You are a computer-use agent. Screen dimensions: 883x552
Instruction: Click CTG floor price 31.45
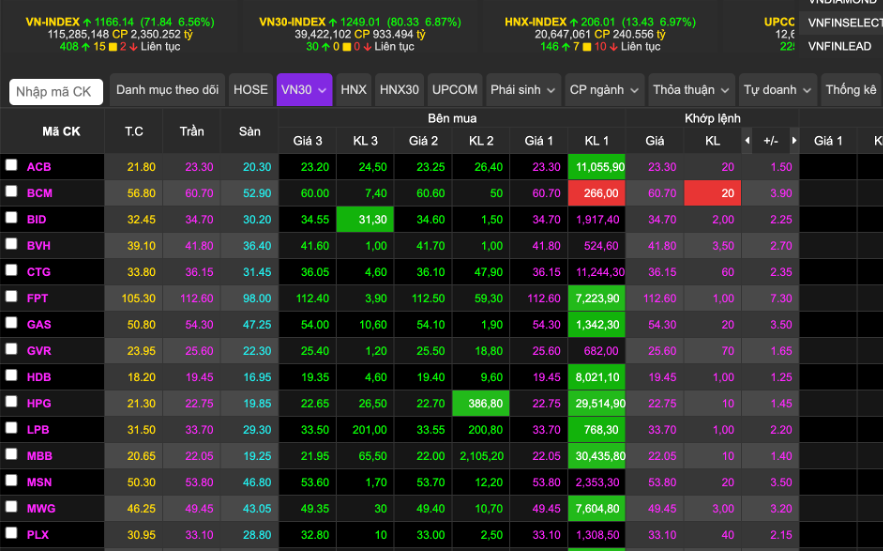coord(257,272)
